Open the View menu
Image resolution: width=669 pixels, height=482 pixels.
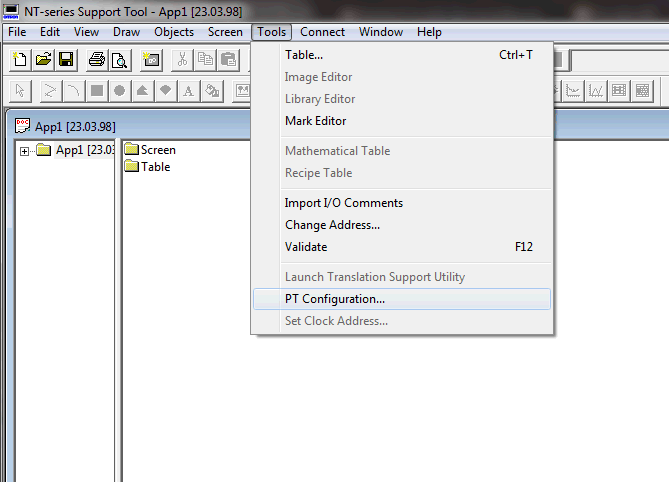pos(86,32)
